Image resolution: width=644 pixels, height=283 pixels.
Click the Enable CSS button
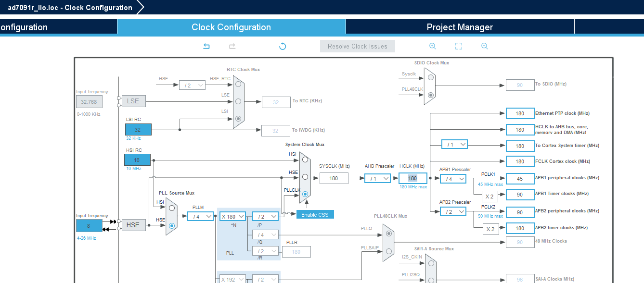pyautogui.click(x=315, y=215)
